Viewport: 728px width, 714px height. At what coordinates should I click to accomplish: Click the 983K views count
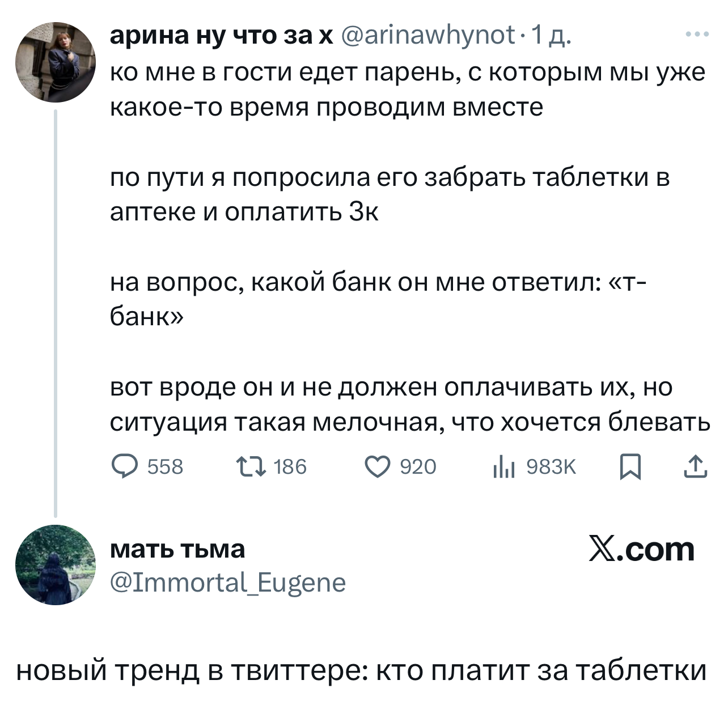click(x=551, y=467)
